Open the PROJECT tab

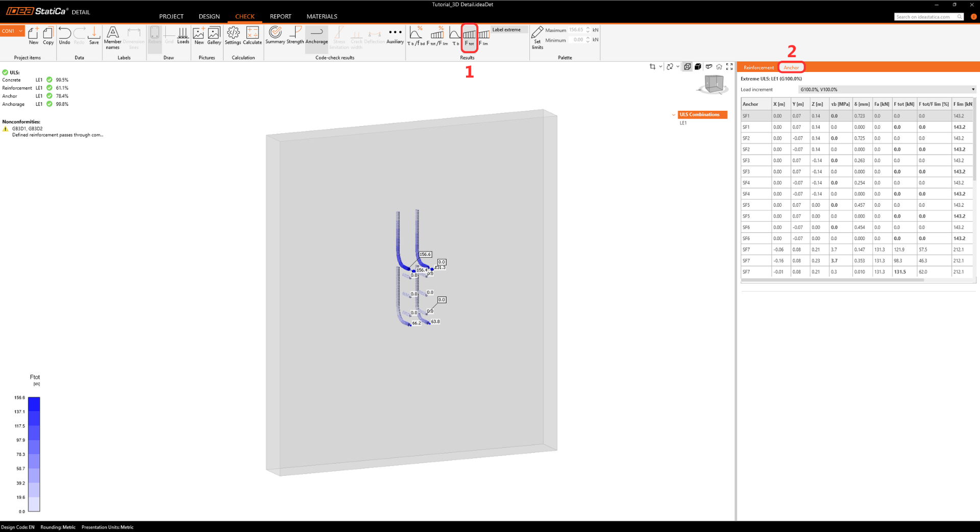click(171, 16)
